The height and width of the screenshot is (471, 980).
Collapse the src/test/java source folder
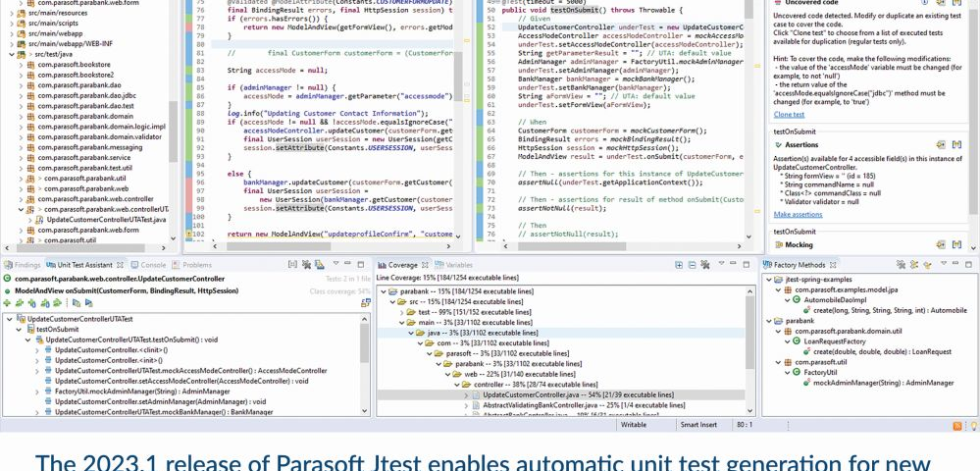point(12,54)
